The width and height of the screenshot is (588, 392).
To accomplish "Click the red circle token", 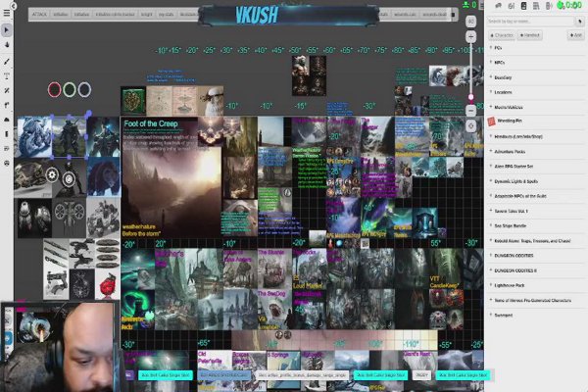I will (x=54, y=89).
